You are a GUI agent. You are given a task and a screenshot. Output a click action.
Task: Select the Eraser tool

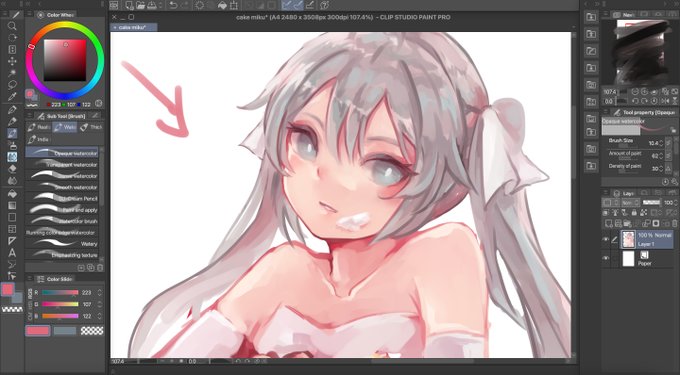point(12,168)
